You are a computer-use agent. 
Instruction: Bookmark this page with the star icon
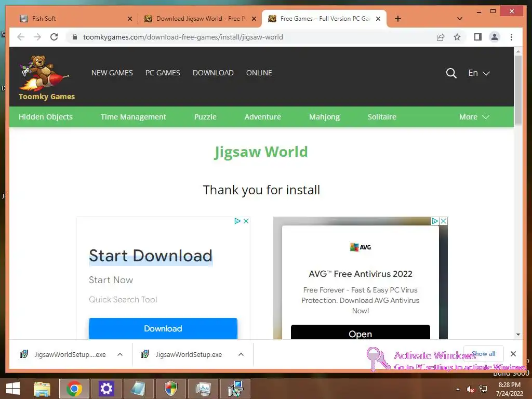[457, 37]
